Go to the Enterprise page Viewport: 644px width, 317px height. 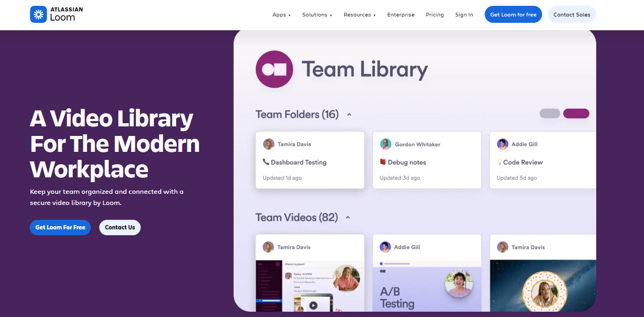(401, 15)
